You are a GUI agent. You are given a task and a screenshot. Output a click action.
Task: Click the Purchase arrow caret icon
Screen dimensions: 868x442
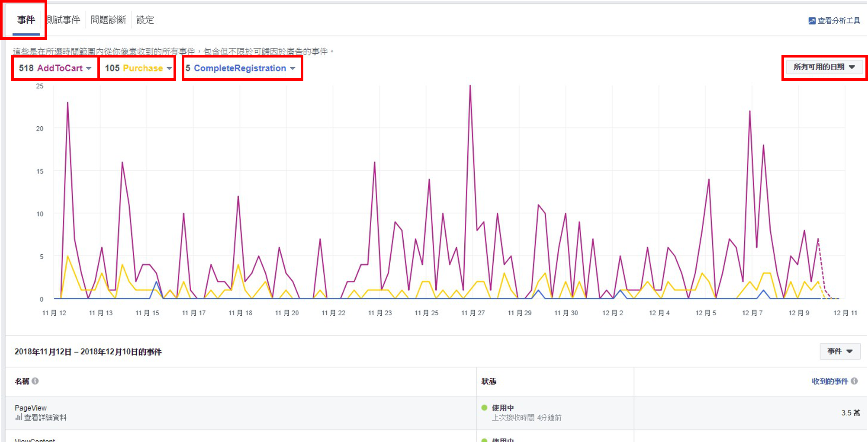point(169,68)
